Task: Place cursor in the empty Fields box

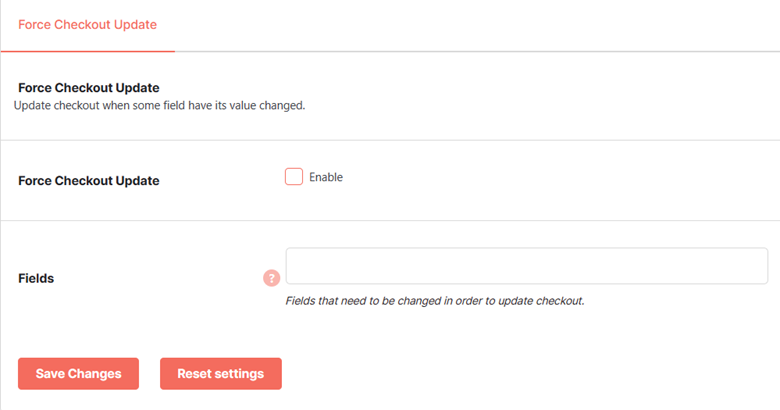Action: 527,266
